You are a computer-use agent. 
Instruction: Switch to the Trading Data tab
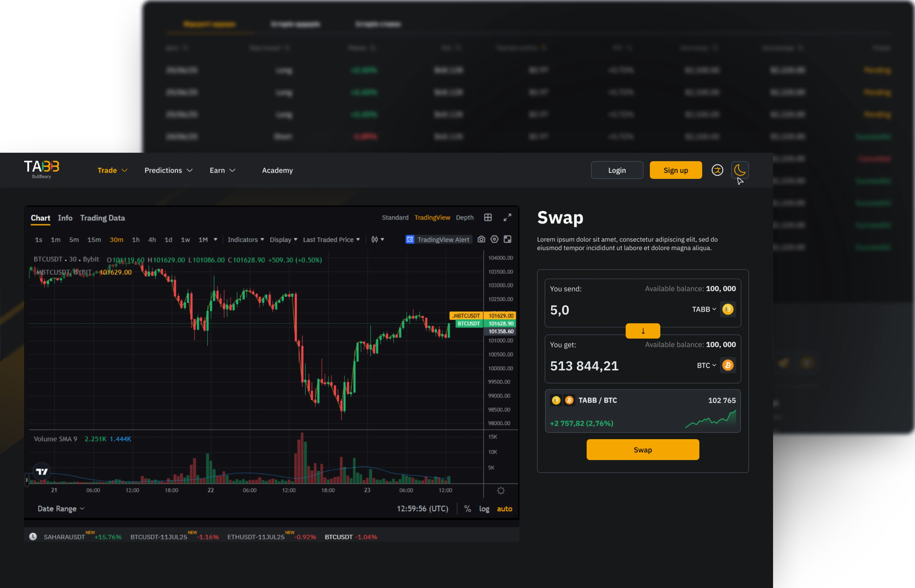coord(102,218)
